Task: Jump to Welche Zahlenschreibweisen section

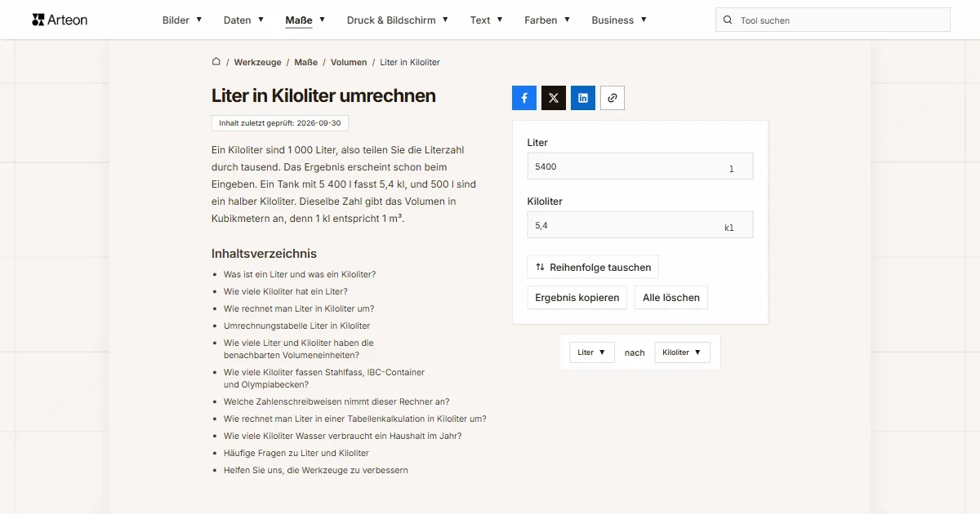Action: coord(336,401)
